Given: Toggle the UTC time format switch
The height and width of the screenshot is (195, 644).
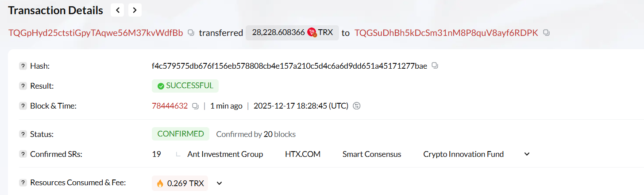Looking at the screenshot, I should pos(357,106).
